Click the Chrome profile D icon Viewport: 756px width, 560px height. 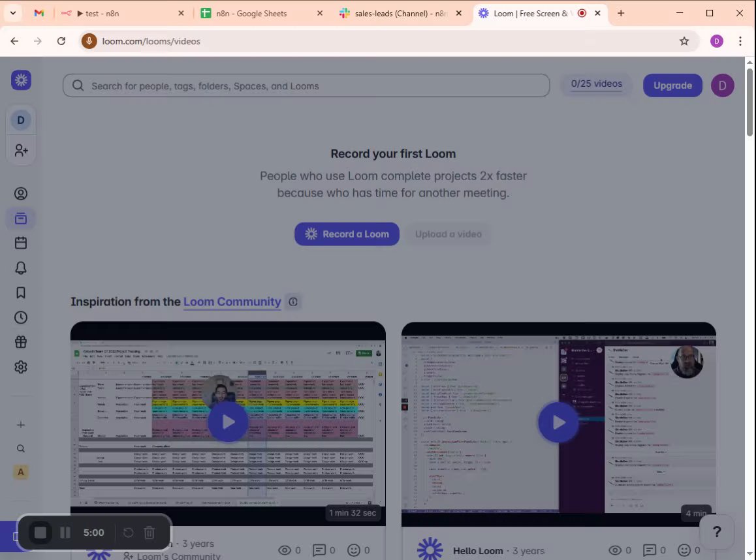[716, 42]
